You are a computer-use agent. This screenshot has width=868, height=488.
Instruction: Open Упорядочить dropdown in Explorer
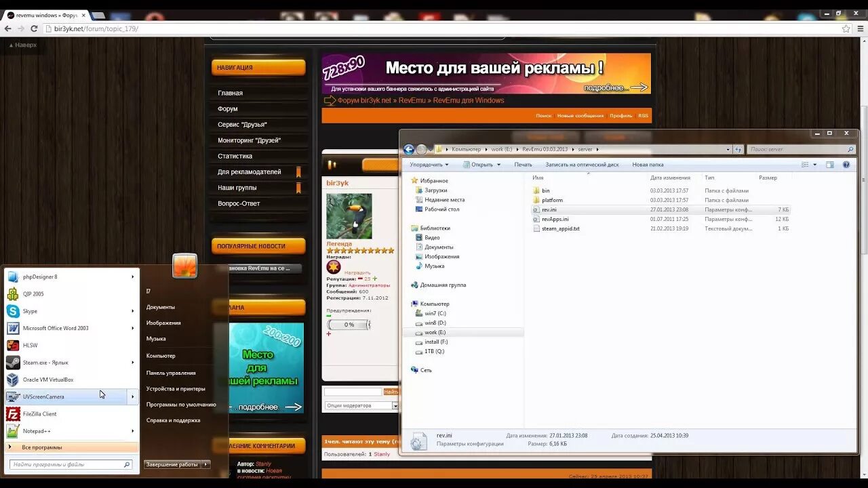pyautogui.click(x=429, y=165)
